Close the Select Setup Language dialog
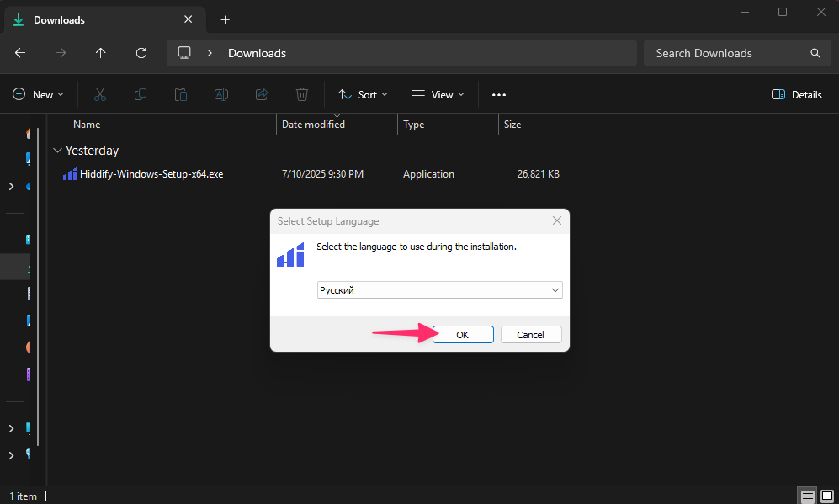This screenshot has width=839, height=504. click(556, 221)
